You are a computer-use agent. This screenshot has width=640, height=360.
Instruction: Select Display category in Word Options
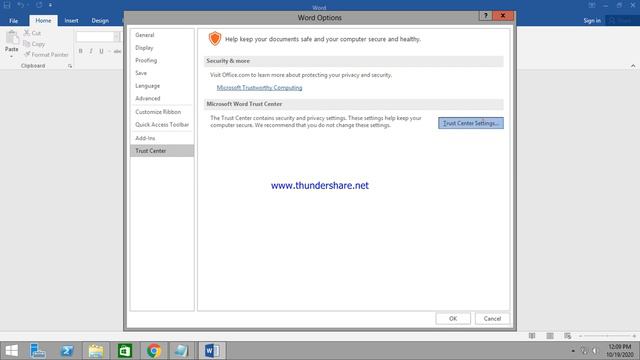(162, 48)
